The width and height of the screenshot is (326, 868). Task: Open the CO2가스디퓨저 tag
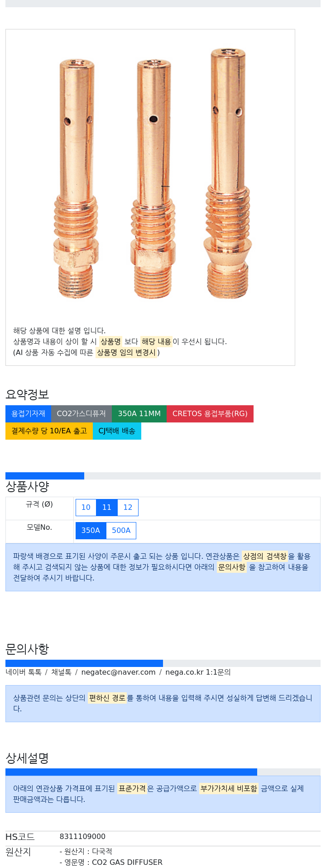81,414
